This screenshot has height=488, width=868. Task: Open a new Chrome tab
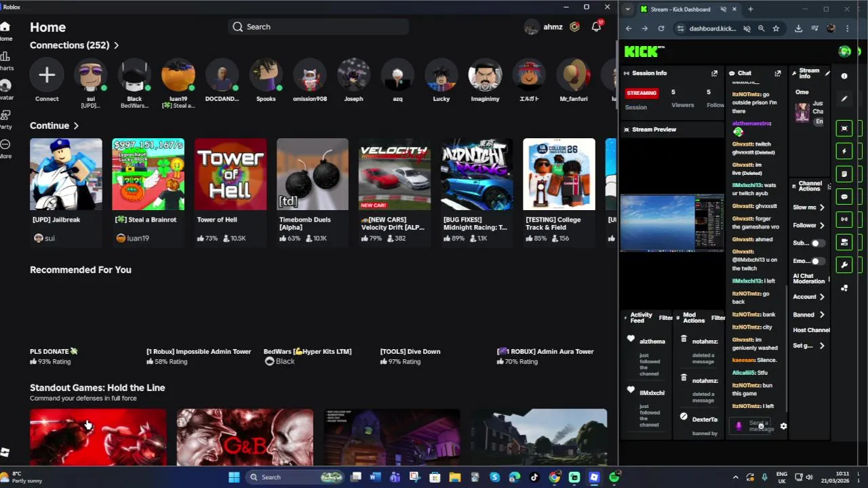pos(750,9)
